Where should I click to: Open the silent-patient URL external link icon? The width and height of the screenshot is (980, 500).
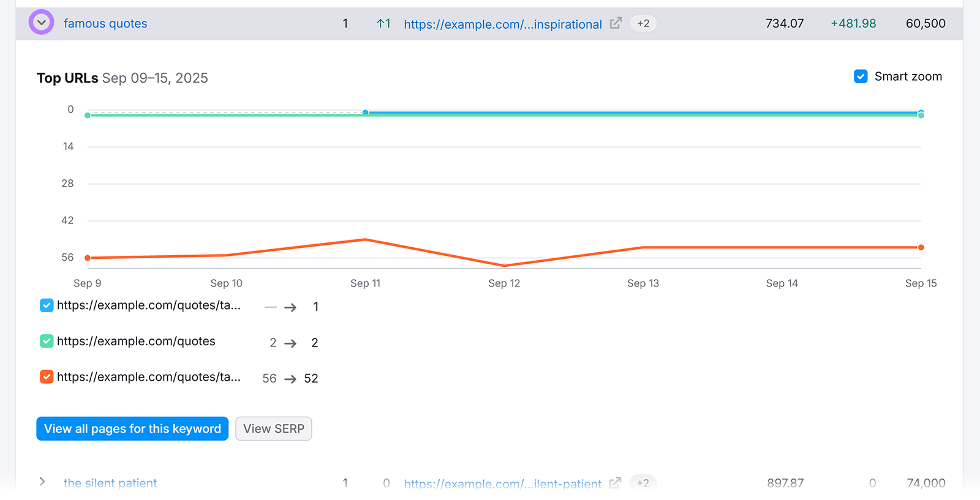pos(616,482)
